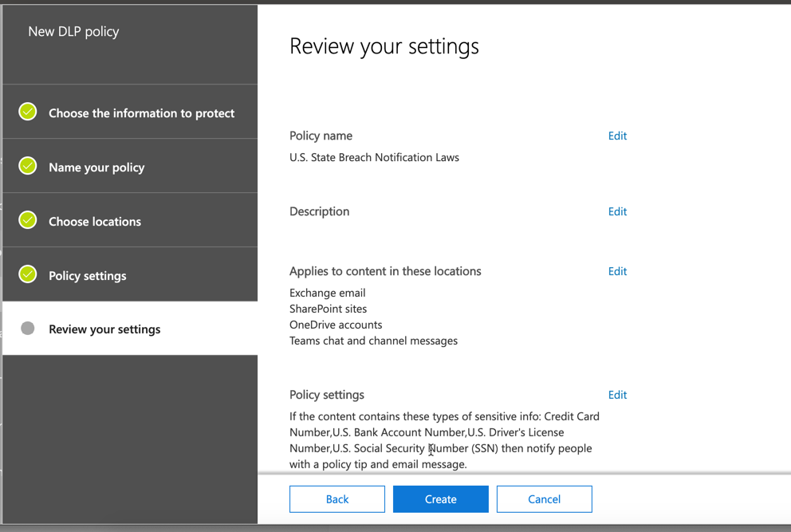Edit the Policy settings section

pyautogui.click(x=617, y=395)
